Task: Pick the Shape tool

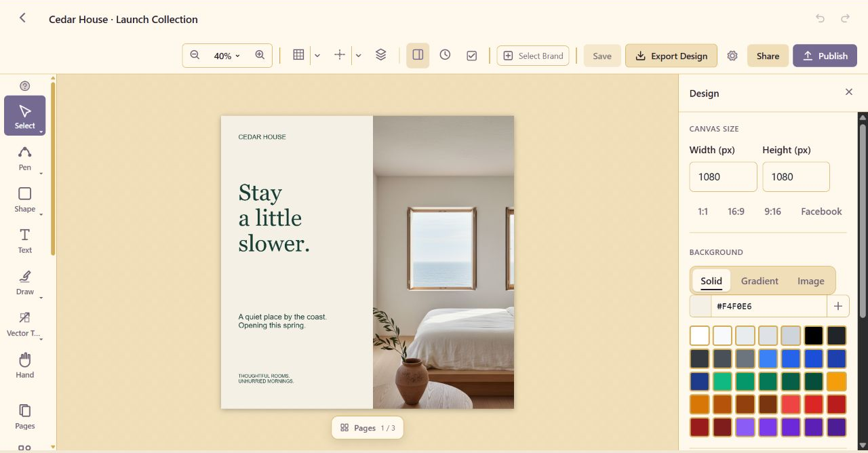Action: (x=25, y=199)
